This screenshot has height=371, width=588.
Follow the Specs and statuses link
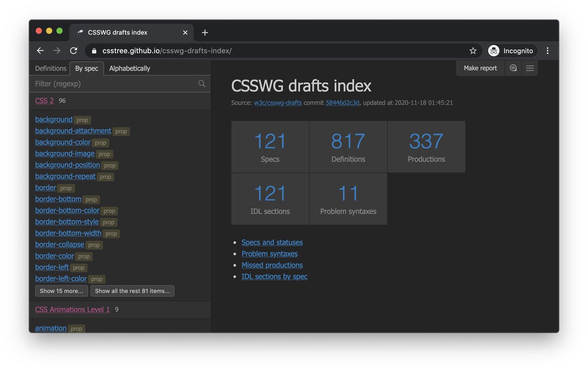point(271,242)
